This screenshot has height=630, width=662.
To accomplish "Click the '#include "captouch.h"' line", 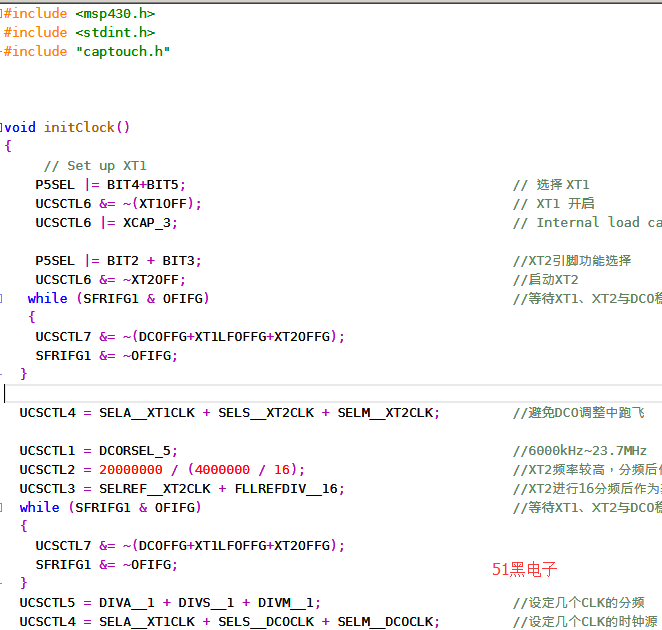I will [x=87, y=52].
